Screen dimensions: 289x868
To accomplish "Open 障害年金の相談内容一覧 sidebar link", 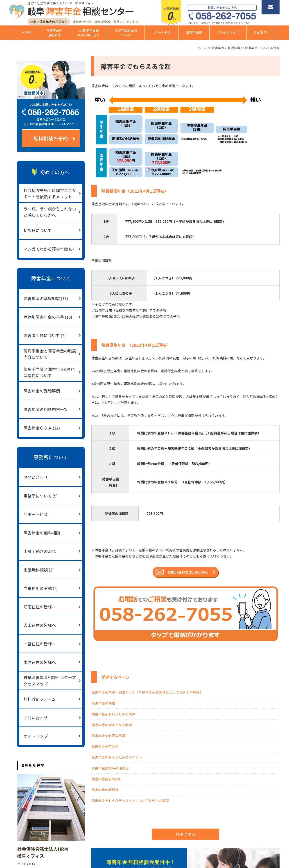I will coord(51,409).
